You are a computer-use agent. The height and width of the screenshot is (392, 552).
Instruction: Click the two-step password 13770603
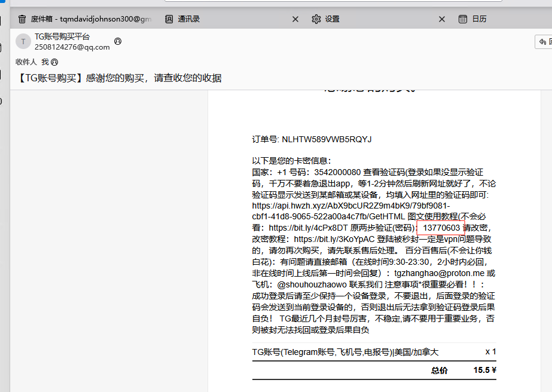tap(441, 228)
